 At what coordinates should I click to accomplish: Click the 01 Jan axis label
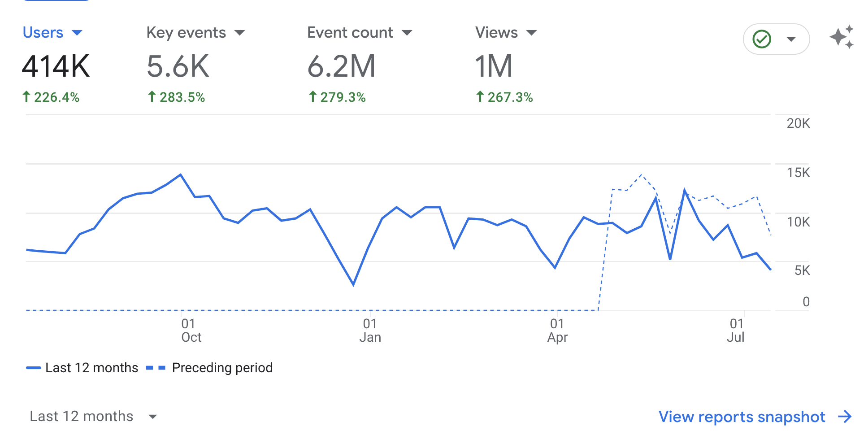tap(370, 331)
